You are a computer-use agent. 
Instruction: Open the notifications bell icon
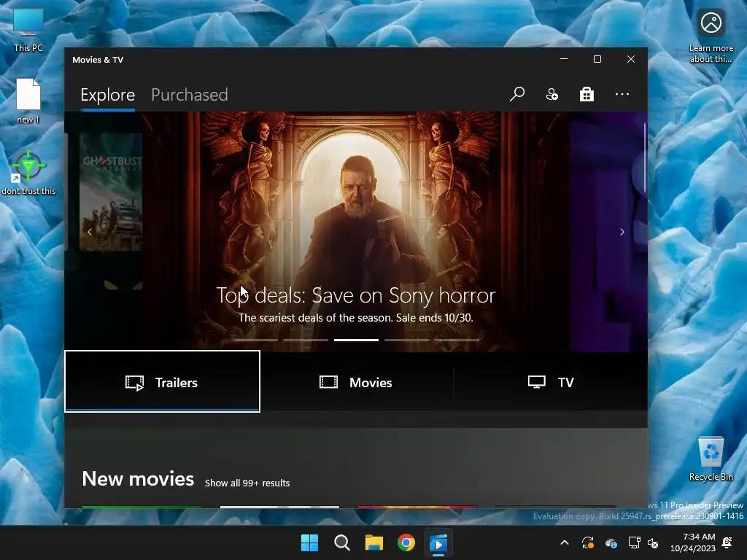[727, 542]
